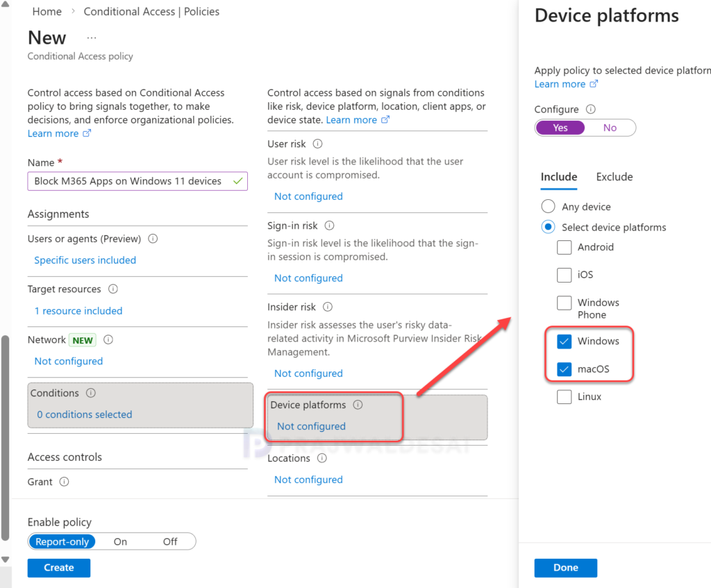
Task: Select the Any device radio button
Action: point(548,206)
